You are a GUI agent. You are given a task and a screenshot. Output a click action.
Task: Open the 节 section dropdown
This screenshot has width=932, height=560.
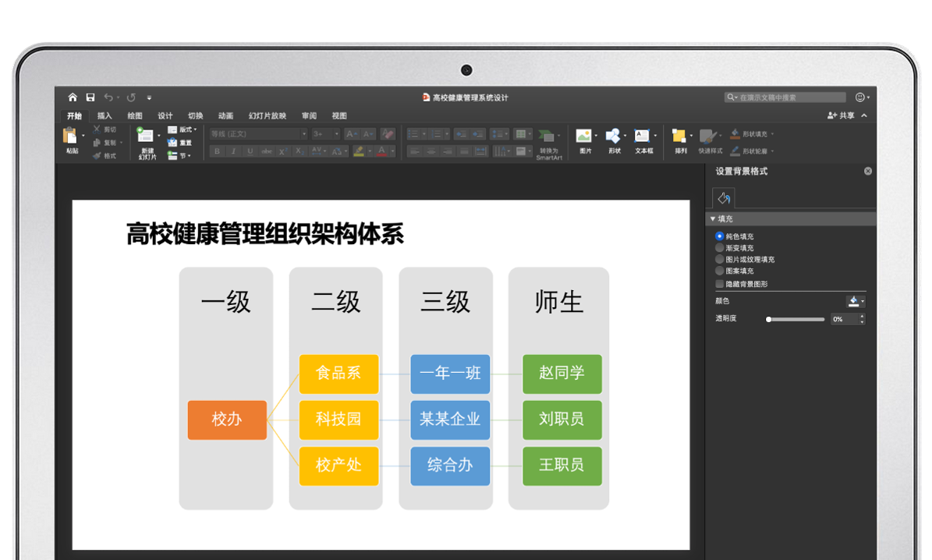click(179, 156)
